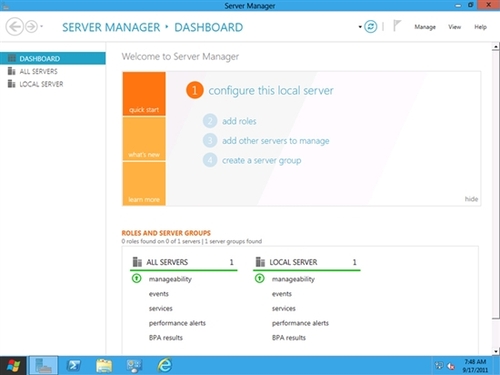Click configure this local server link

(271, 91)
